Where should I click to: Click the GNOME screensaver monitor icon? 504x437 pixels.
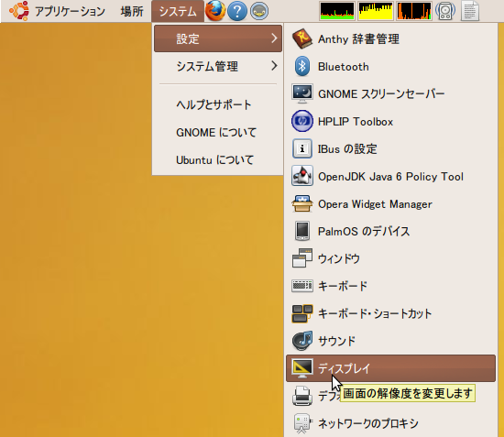tap(302, 93)
